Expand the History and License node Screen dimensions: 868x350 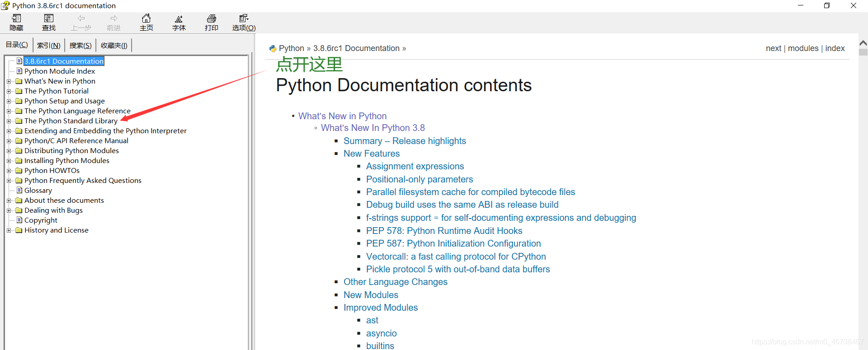9,230
